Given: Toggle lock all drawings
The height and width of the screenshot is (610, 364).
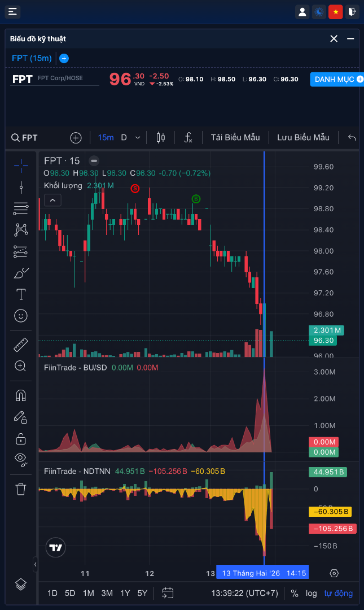Looking at the screenshot, I should [x=21, y=439].
